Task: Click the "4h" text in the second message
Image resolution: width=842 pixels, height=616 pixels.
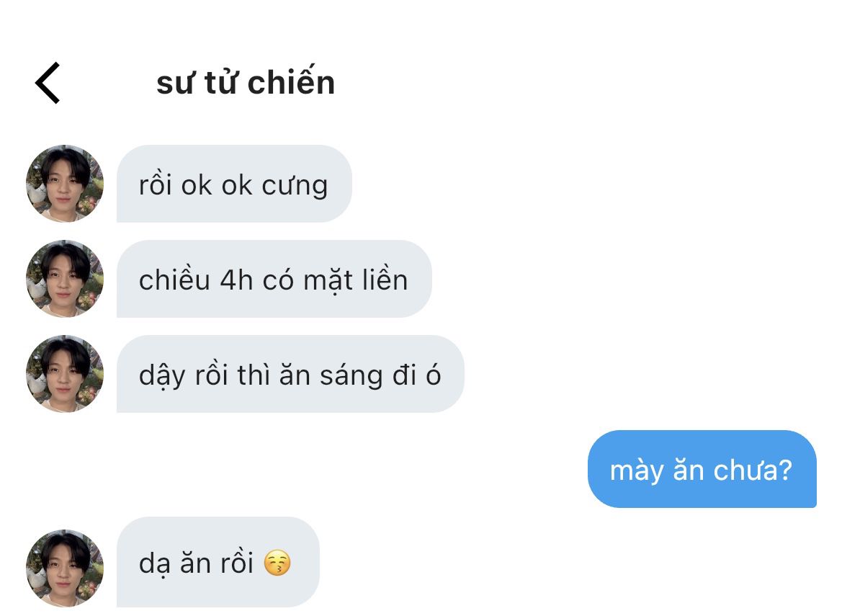Action: coord(236,280)
